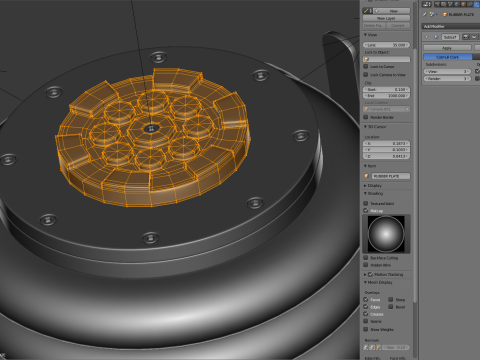Enable face normals display icon
The height and width of the screenshot is (360, 480).
tap(378, 347)
